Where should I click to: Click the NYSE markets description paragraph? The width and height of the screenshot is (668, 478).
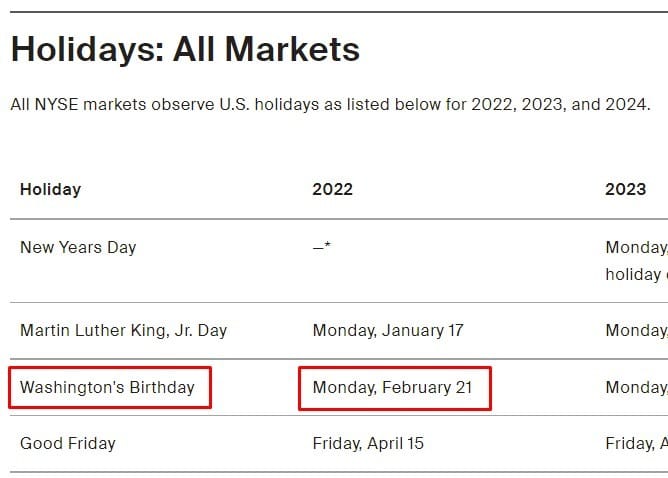pos(331,104)
